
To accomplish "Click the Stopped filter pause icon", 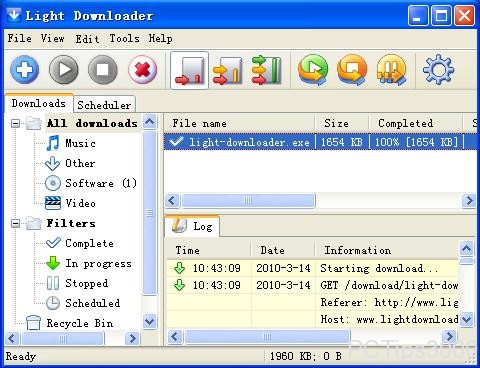I will [53, 283].
